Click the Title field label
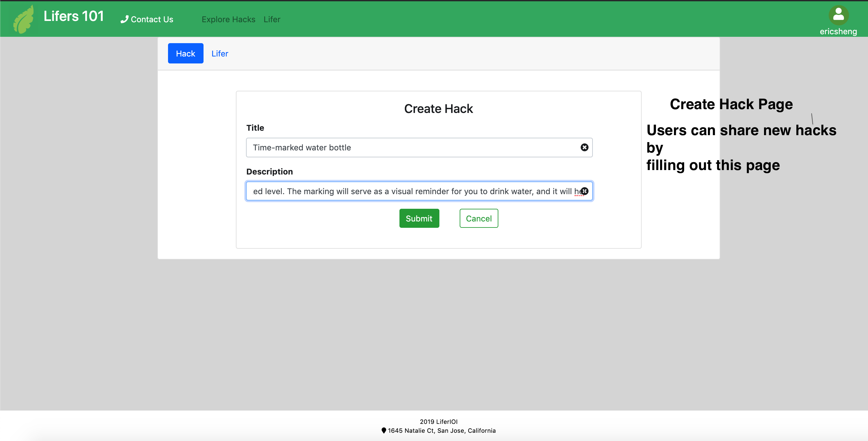Viewport: 868px width, 441px height. 255,128
